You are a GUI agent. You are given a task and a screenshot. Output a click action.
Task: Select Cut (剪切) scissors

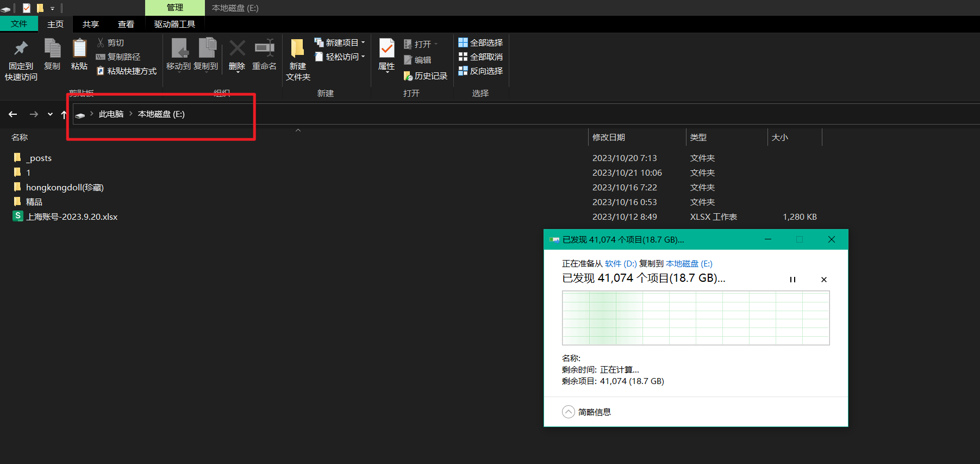point(110,42)
